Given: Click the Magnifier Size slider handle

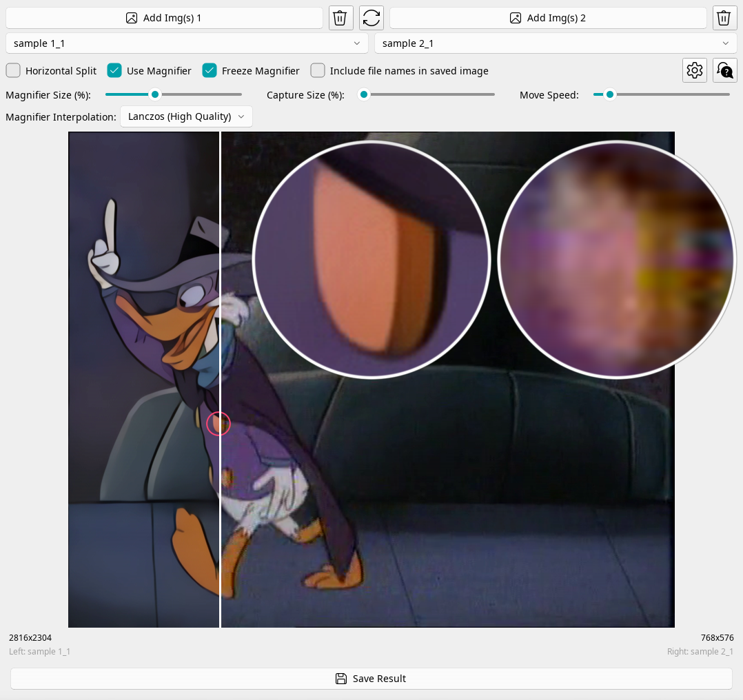Looking at the screenshot, I should pos(155,94).
